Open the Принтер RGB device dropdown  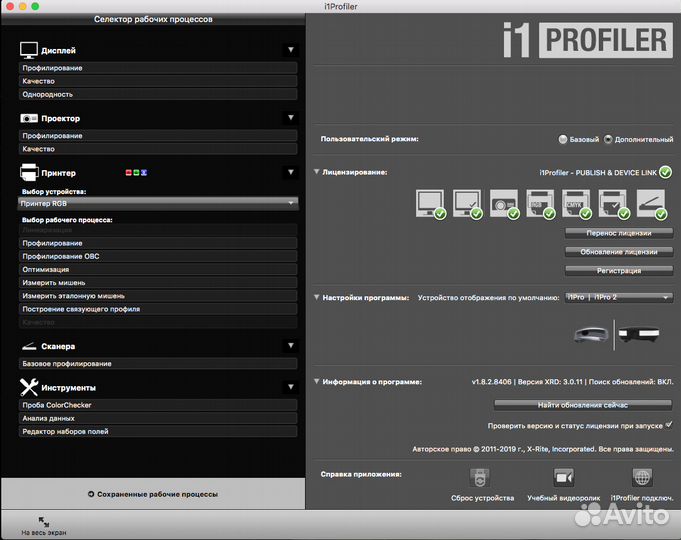(158, 203)
